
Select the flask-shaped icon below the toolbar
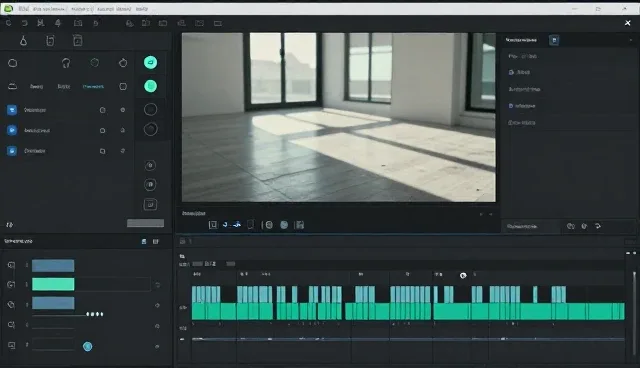(x=23, y=40)
